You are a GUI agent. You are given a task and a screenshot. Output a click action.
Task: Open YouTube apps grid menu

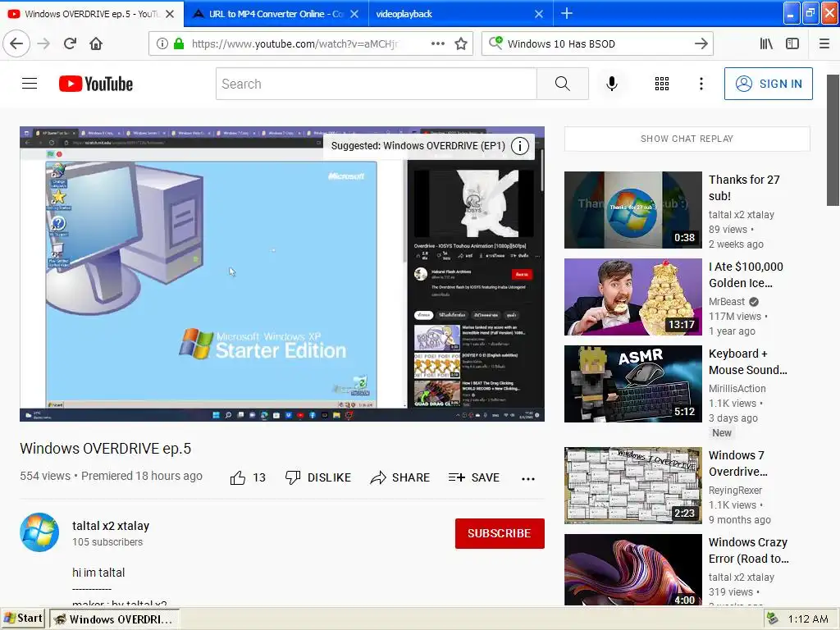click(662, 84)
